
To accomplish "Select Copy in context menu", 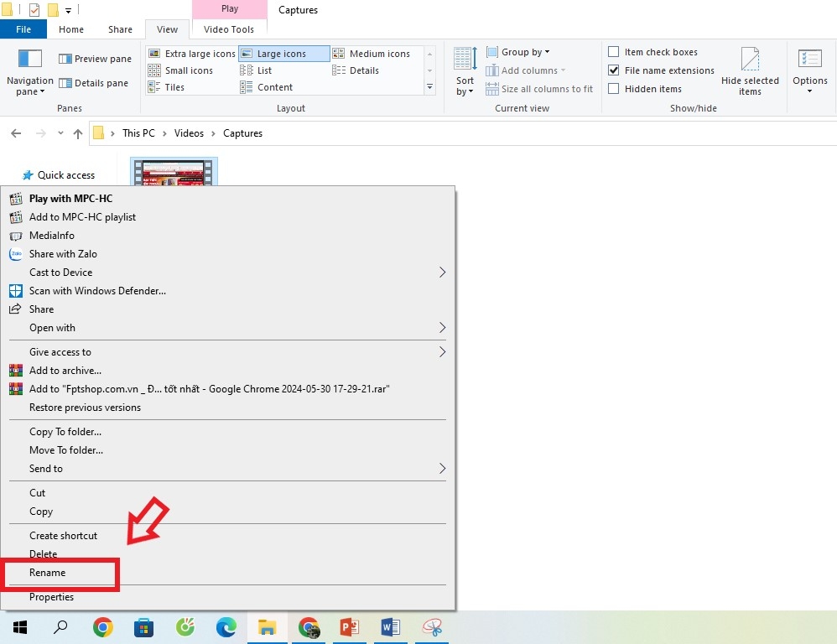I will click(227, 512).
